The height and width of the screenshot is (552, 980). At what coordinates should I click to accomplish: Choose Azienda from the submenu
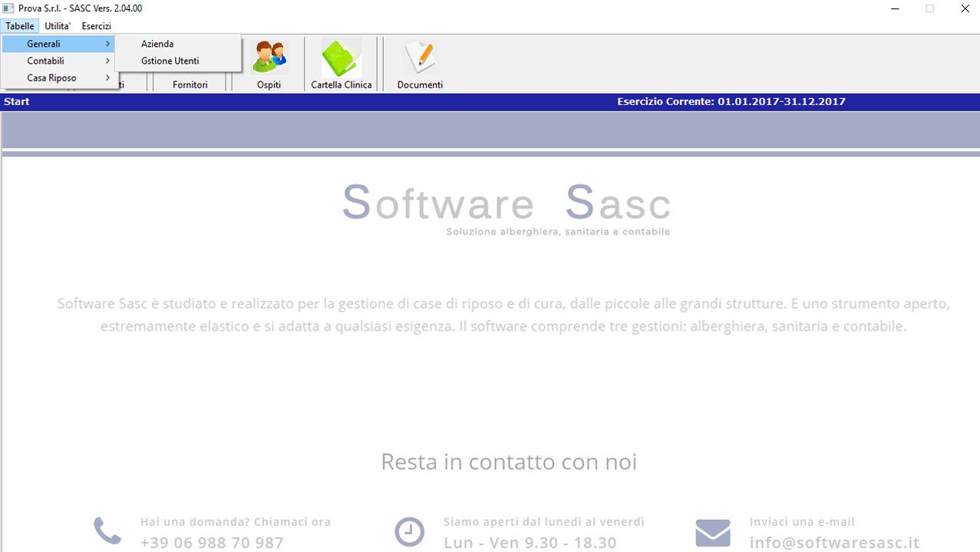tap(157, 45)
